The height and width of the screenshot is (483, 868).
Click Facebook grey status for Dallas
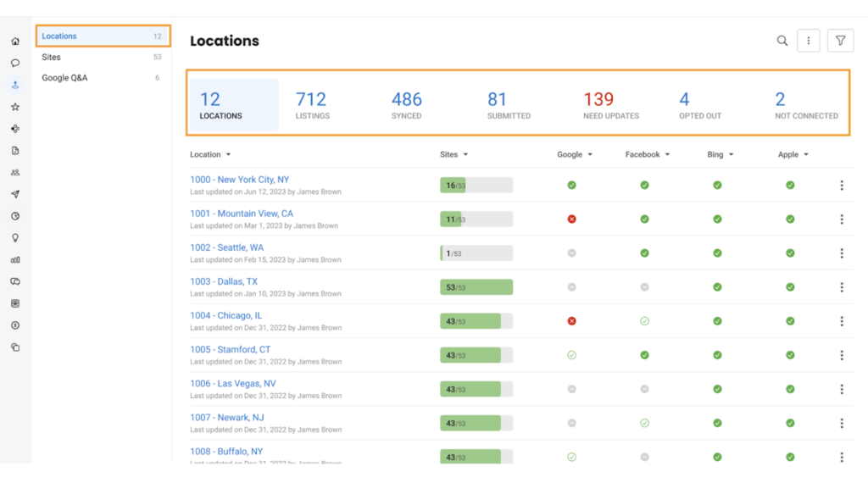(x=644, y=287)
